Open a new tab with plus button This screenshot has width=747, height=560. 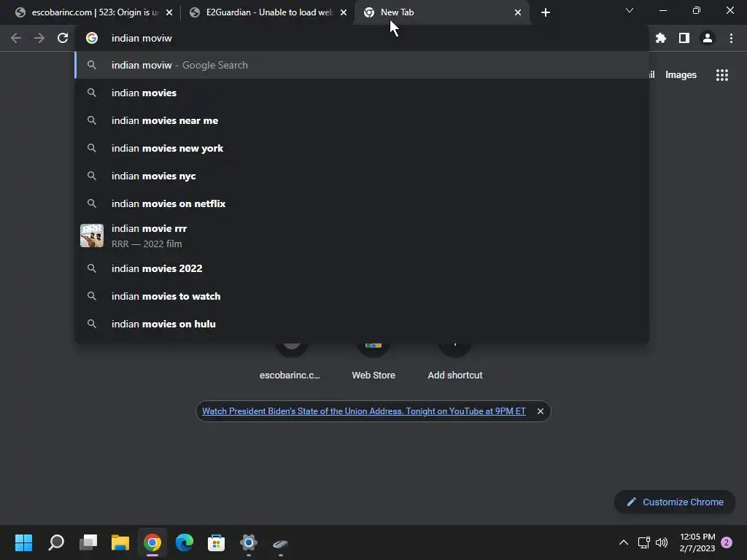[x=546, y=12]
